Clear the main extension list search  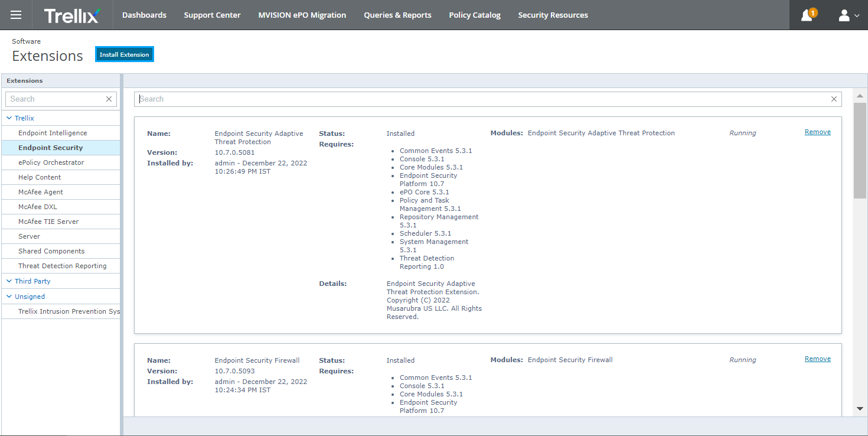834,99
